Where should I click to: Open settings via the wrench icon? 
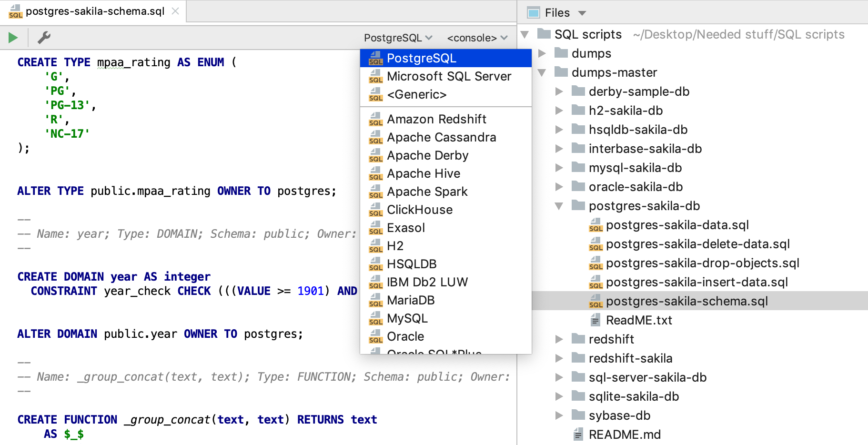coord(44,37)
